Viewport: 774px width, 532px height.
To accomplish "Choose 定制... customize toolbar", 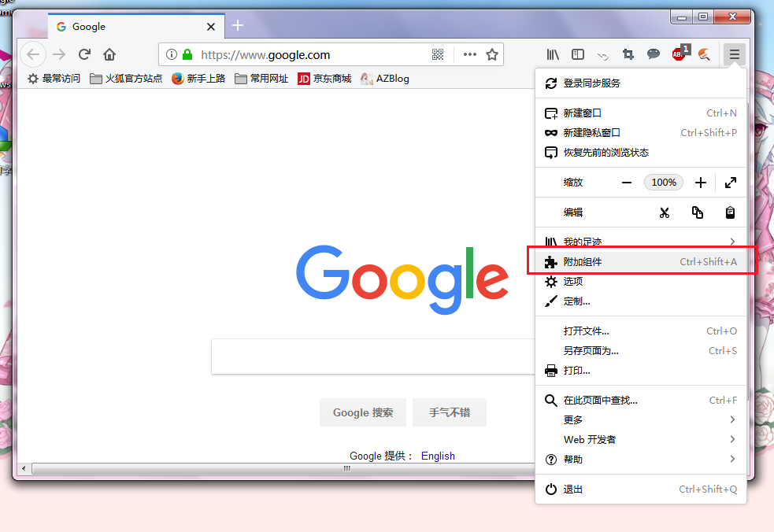I will coord(641,301).
